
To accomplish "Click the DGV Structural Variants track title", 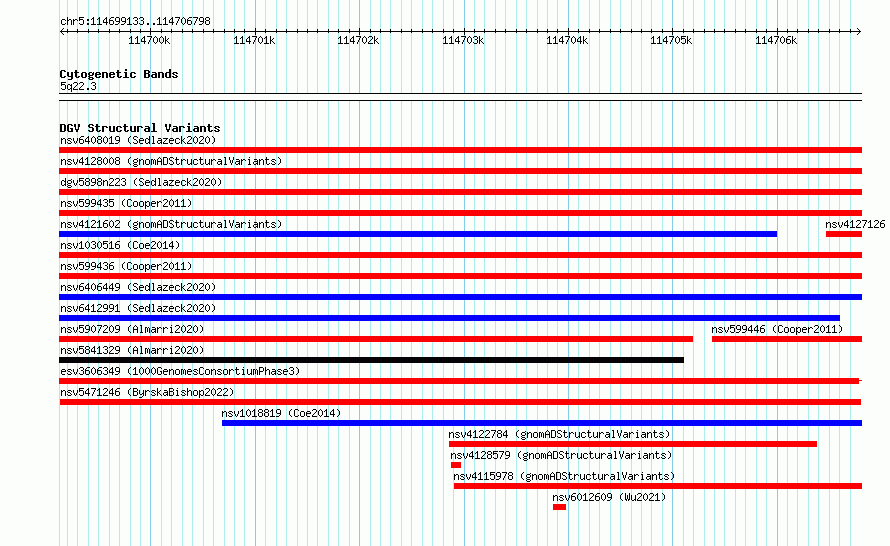I will click(140, 128).
